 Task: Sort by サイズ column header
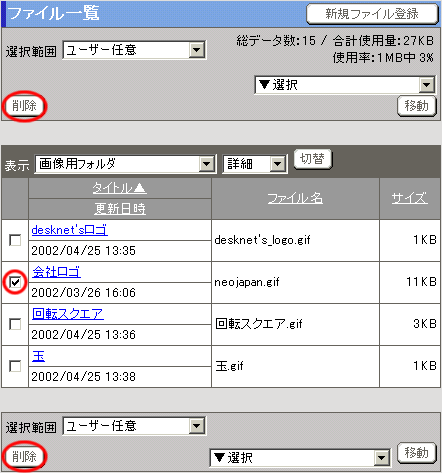point(410,198)
